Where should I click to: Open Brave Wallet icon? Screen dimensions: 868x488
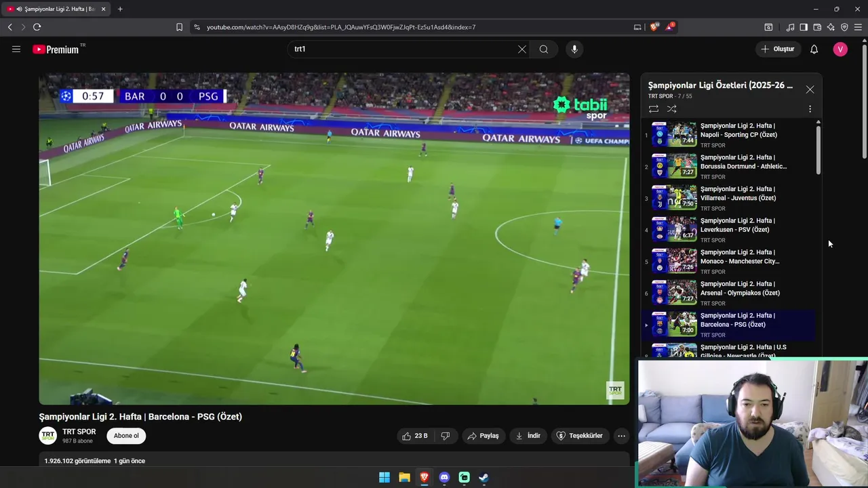coord(817,27)
